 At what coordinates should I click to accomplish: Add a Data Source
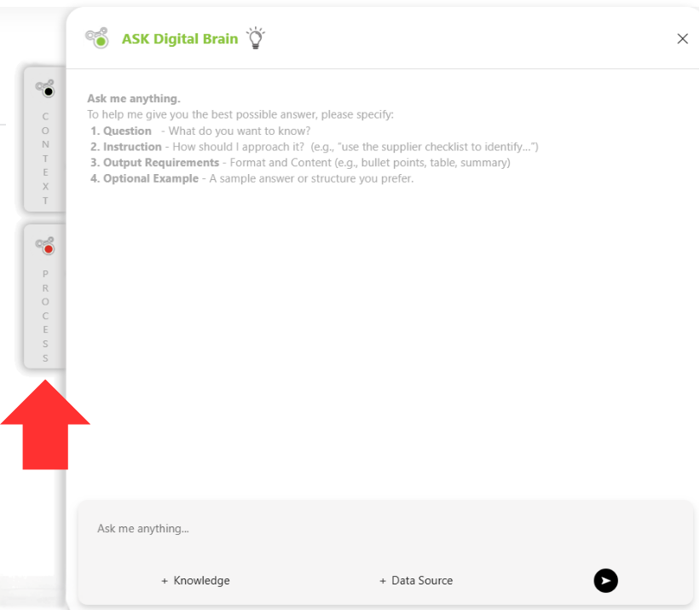(x=416, y=581)
